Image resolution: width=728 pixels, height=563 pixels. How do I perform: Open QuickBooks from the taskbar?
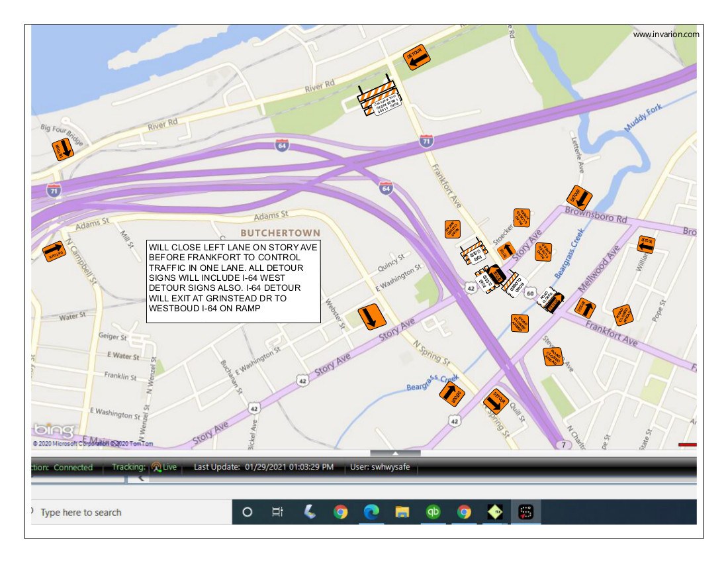click(x=433, y=512)
